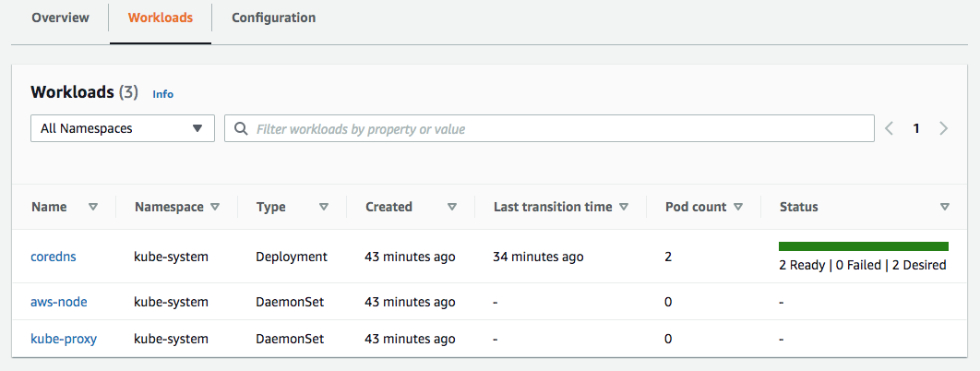Screen dimensions: 980x371
Task: Open the aws-node workload link
Action: (x=59, y=302)
